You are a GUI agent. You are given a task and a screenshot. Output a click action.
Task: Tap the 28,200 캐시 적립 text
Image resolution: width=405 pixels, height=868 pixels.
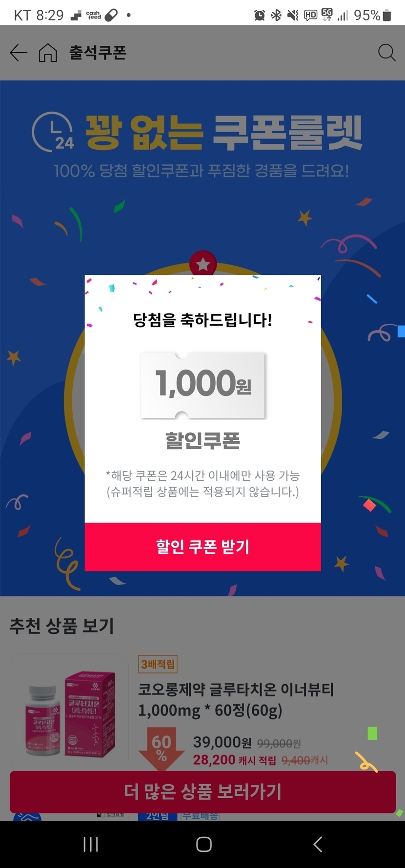pyautogui.click(x=234, y=760)
